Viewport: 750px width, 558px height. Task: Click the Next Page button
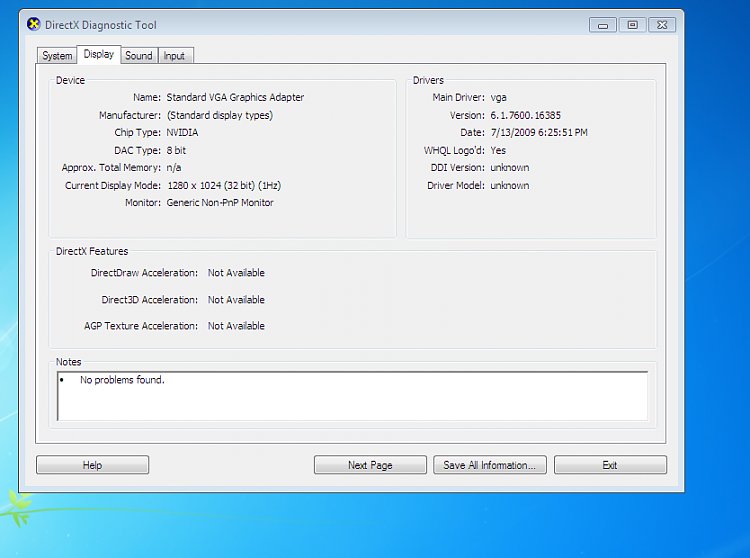[x=370, y=465]
